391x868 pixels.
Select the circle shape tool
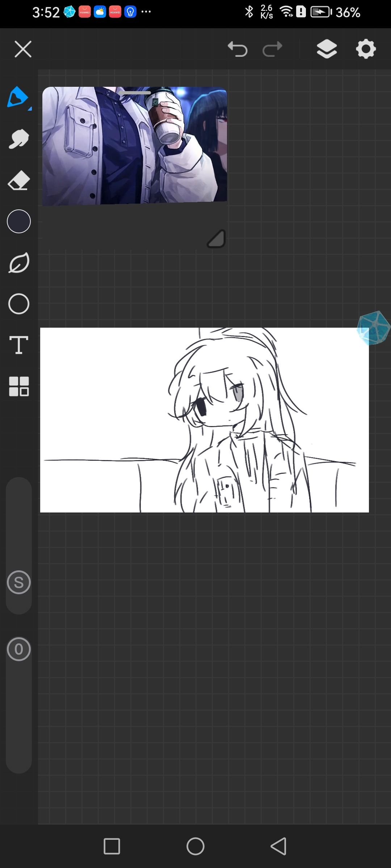click(19, 304)
